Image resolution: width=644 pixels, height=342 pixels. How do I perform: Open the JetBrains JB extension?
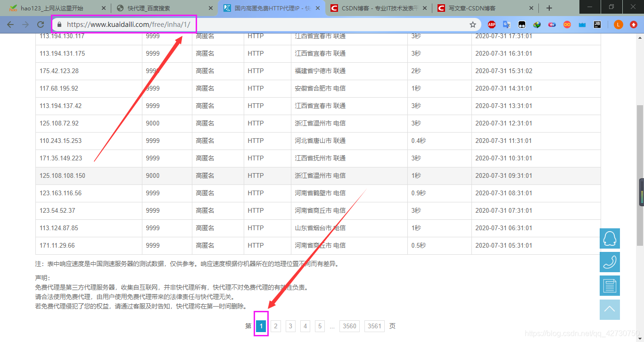tap(597, 25)
